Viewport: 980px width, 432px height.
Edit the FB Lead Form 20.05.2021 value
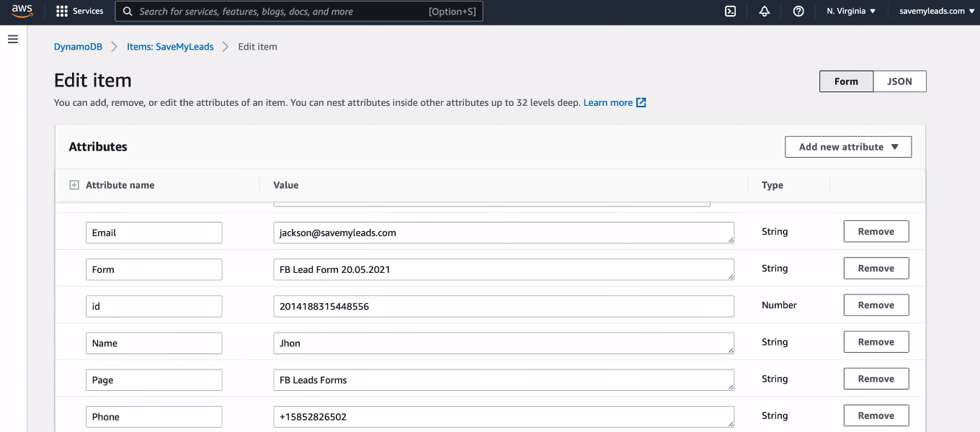click(504, 269)
